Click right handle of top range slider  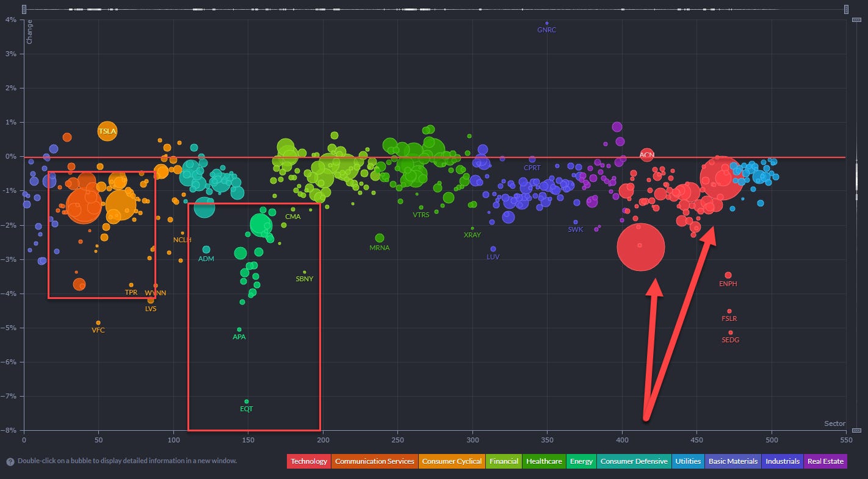coord(847,9)
